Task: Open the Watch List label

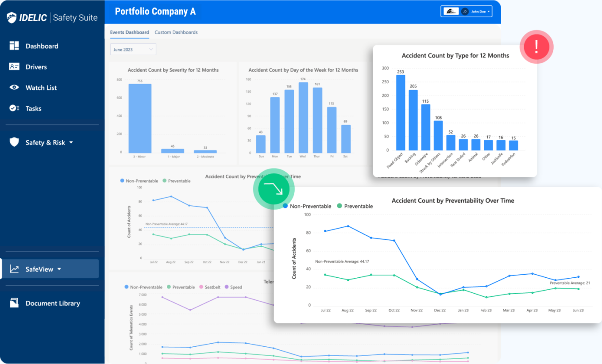Action: click(41, 88)
